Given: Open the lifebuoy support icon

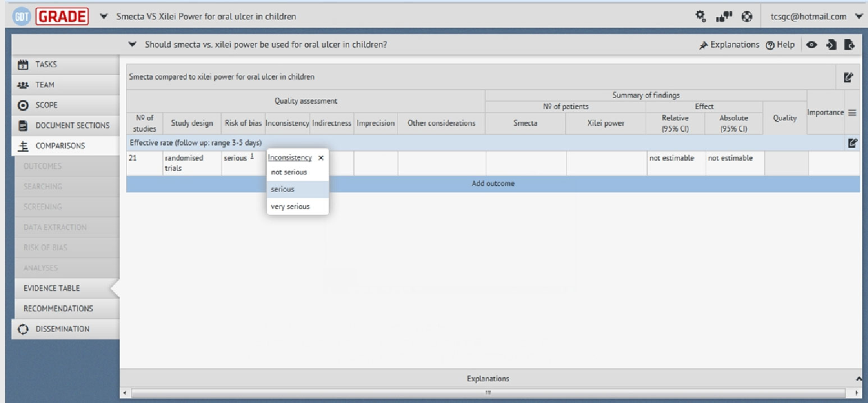Looking at the screenshot, I should coord(747,17).
